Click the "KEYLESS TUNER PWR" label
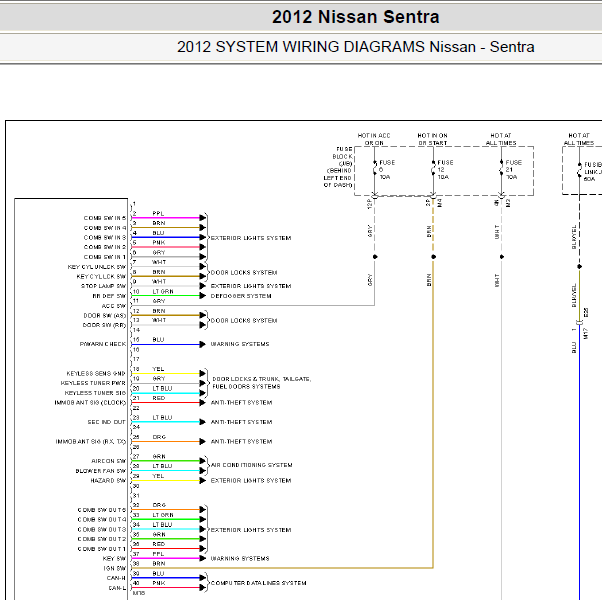This screenshot has width=602, height=600. (x=93, y=383)
